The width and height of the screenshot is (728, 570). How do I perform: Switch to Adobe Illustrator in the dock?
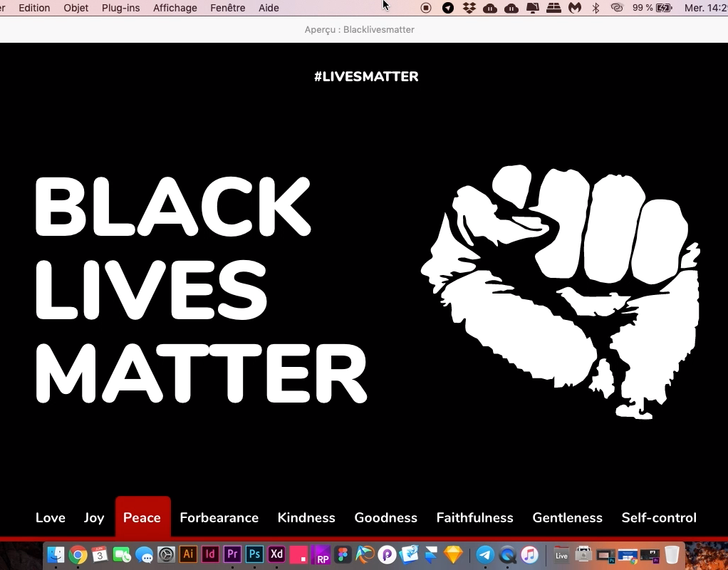[x=188, y=554]
